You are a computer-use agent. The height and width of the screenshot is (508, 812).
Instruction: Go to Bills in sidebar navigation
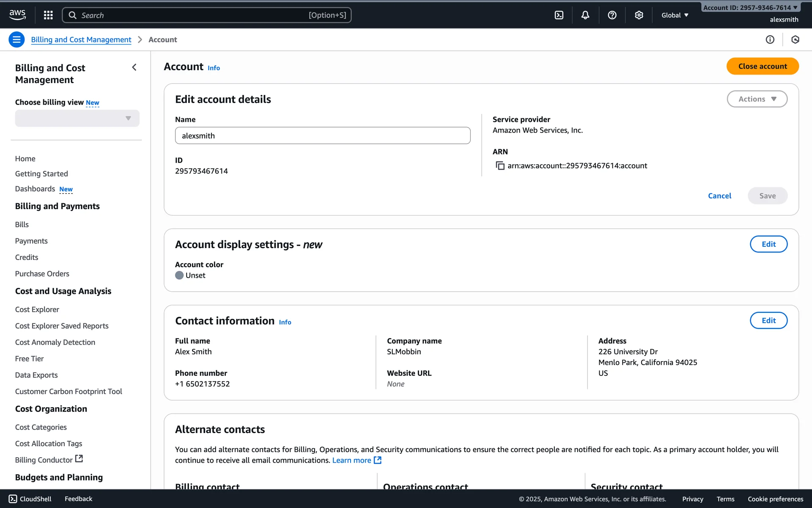click(22, 224)
